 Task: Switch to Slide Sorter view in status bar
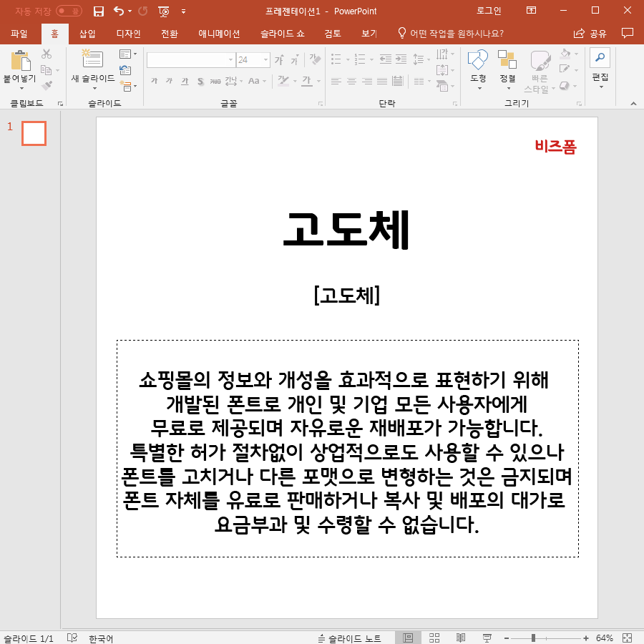pyautogui.click(x=434, y=637)
